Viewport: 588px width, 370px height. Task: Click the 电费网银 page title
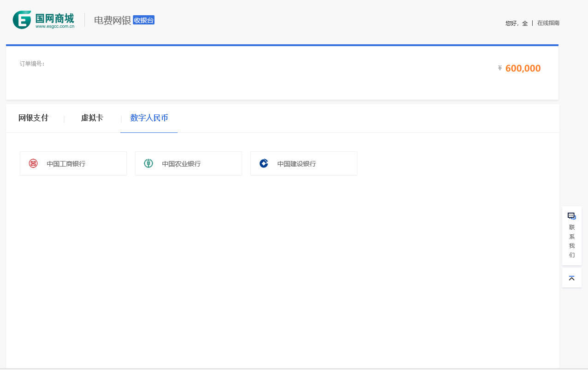tap(113, 20)
